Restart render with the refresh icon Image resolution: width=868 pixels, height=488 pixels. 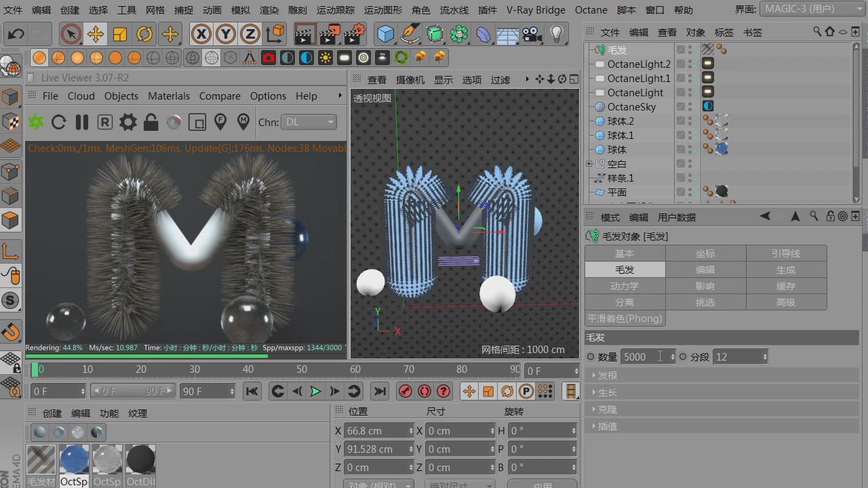59,122
